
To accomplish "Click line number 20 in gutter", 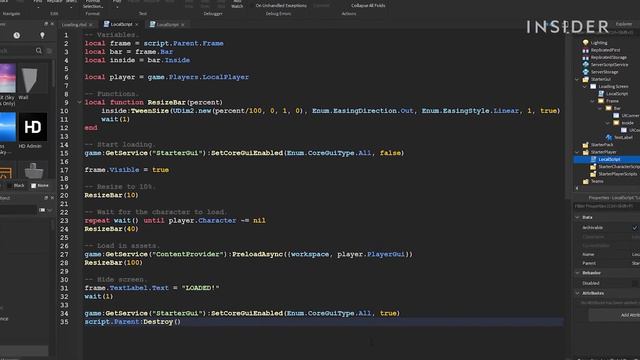I will point(64,195).
